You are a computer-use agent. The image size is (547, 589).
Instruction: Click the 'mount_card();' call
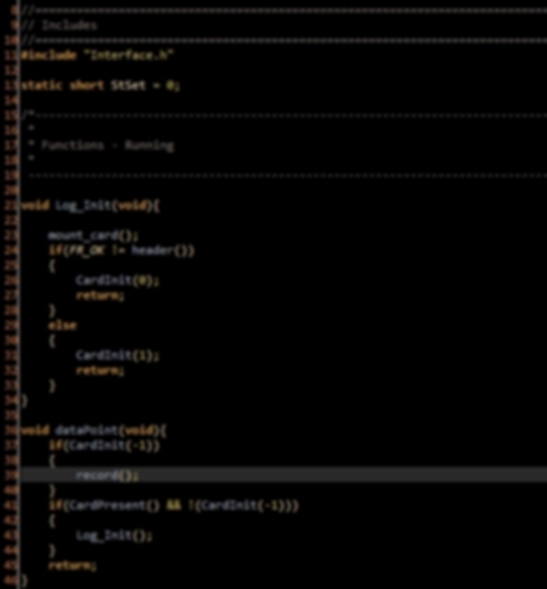point(94,236)
